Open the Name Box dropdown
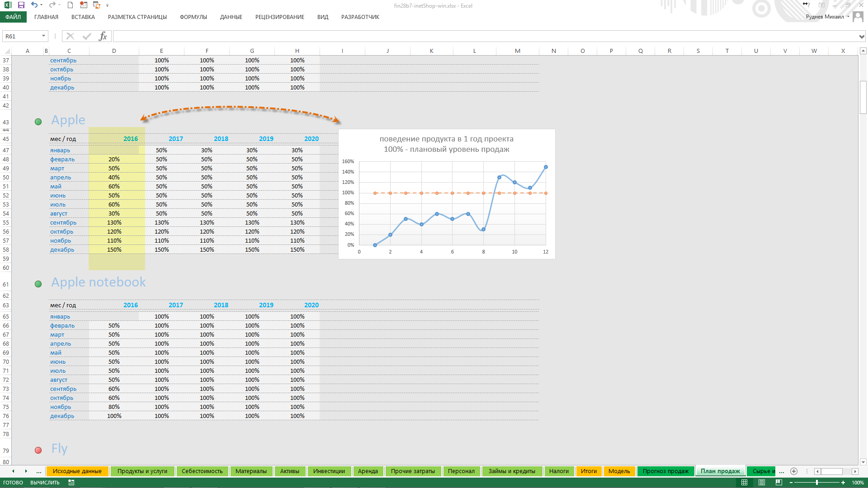This screenshot has width=868, height=488. coord(43,36)
